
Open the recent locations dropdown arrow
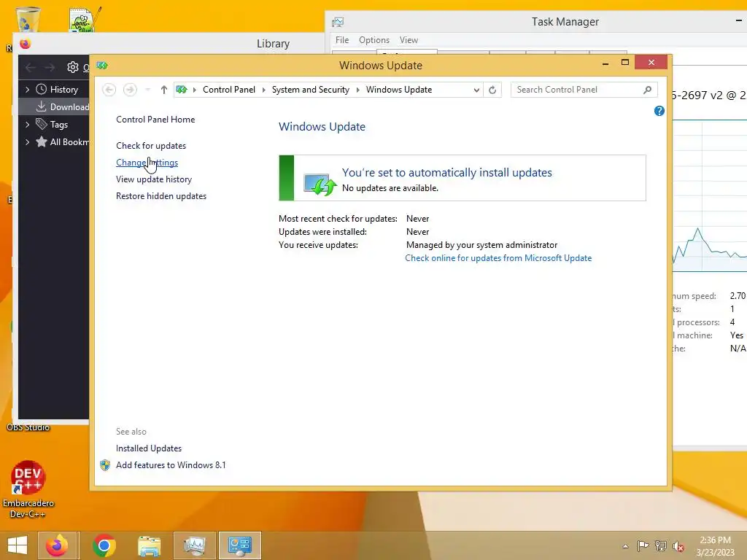[x=147, y=90]
